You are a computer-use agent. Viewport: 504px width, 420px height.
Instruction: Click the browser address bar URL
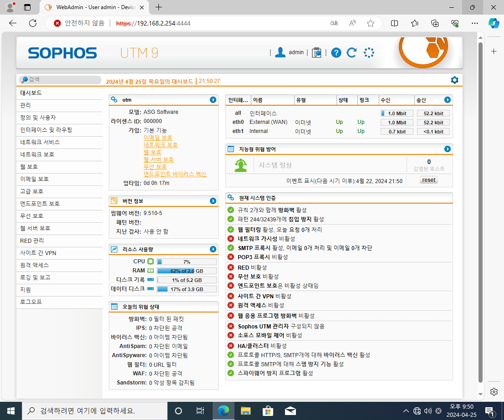[153, 23]
